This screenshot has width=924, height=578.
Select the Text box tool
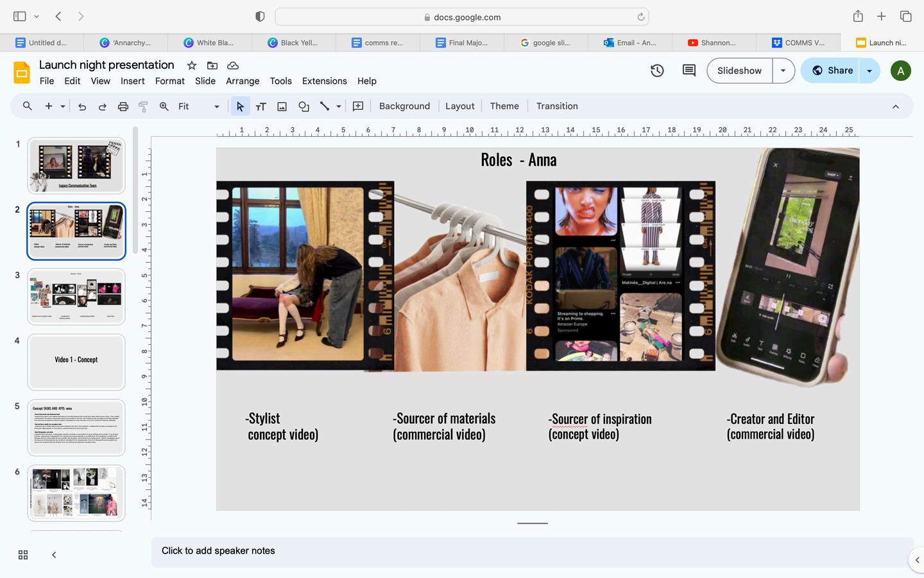(261, 107)
